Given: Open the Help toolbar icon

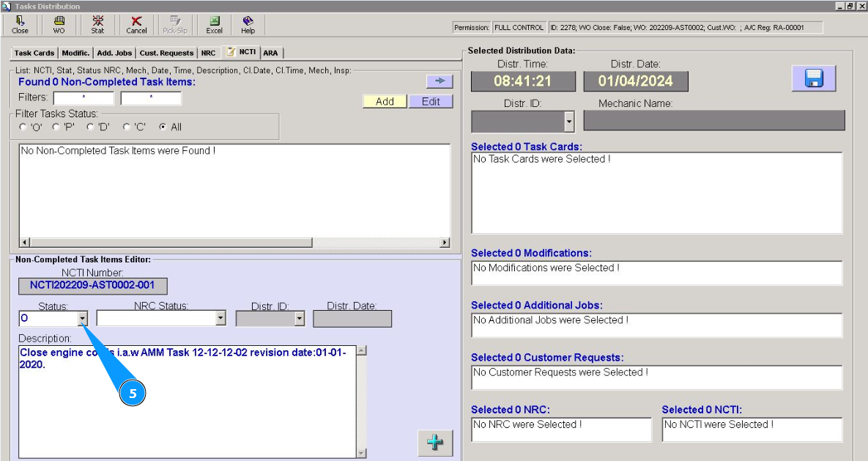Looking at the screenshot, I should (248, 25).
